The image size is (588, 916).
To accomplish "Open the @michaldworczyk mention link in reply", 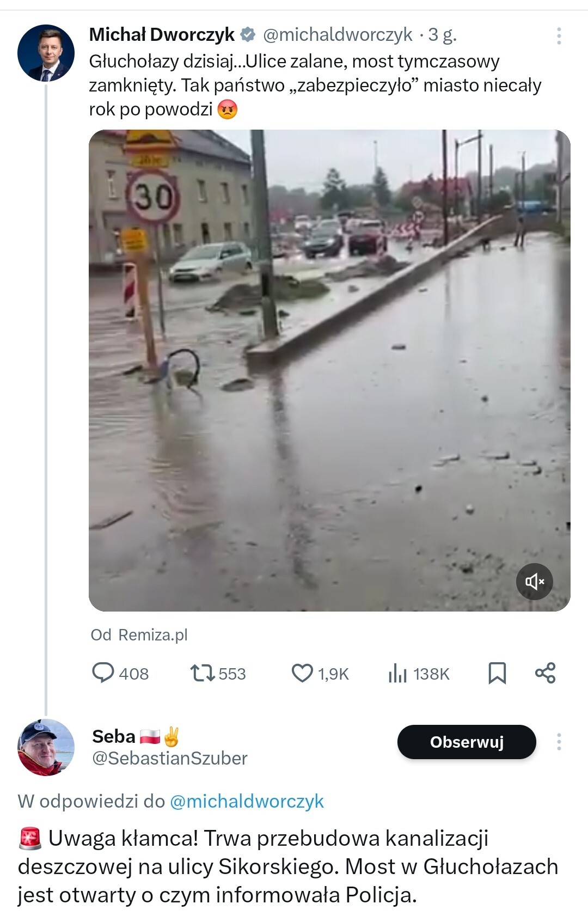I will [x=247, y=801].
